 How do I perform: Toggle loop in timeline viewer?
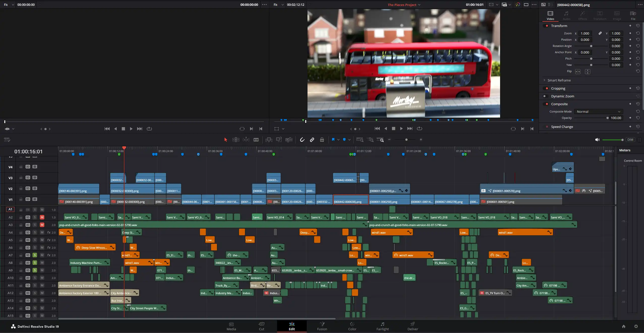[419, 129]
